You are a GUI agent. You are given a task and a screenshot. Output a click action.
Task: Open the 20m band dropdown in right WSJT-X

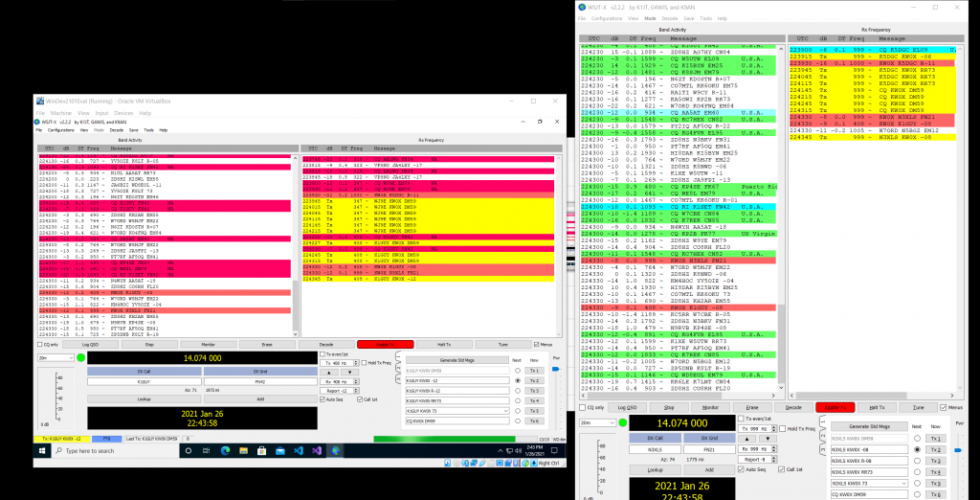coord(597,423)
